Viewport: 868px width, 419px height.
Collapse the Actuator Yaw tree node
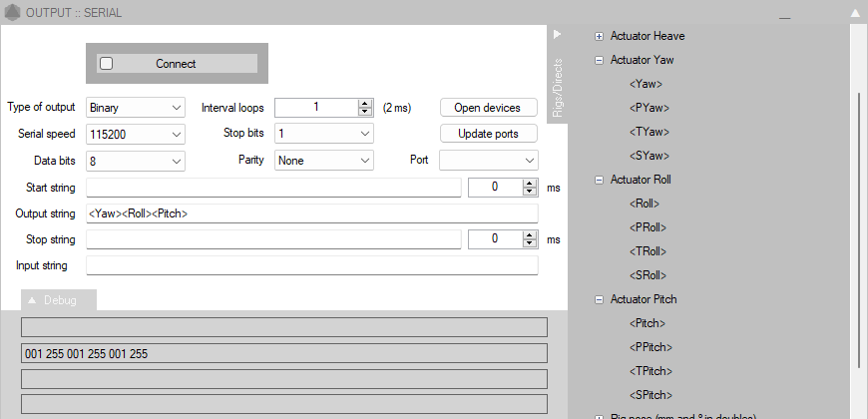[599, 60]
